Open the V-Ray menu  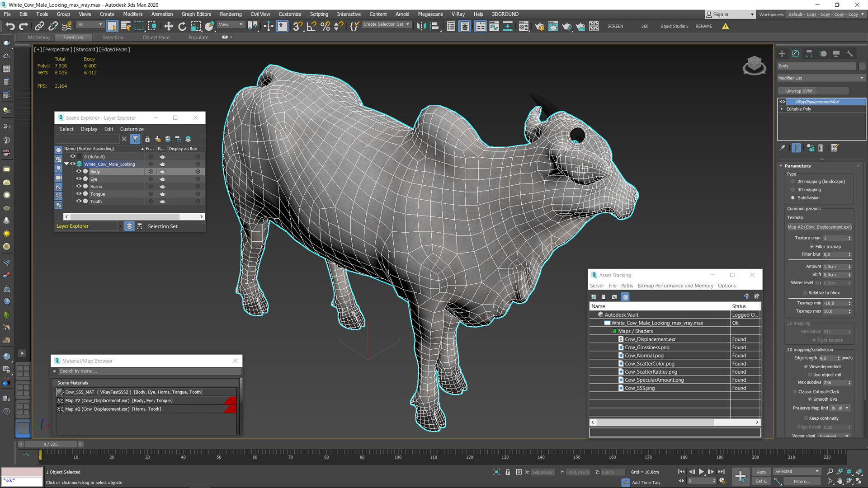458,14
